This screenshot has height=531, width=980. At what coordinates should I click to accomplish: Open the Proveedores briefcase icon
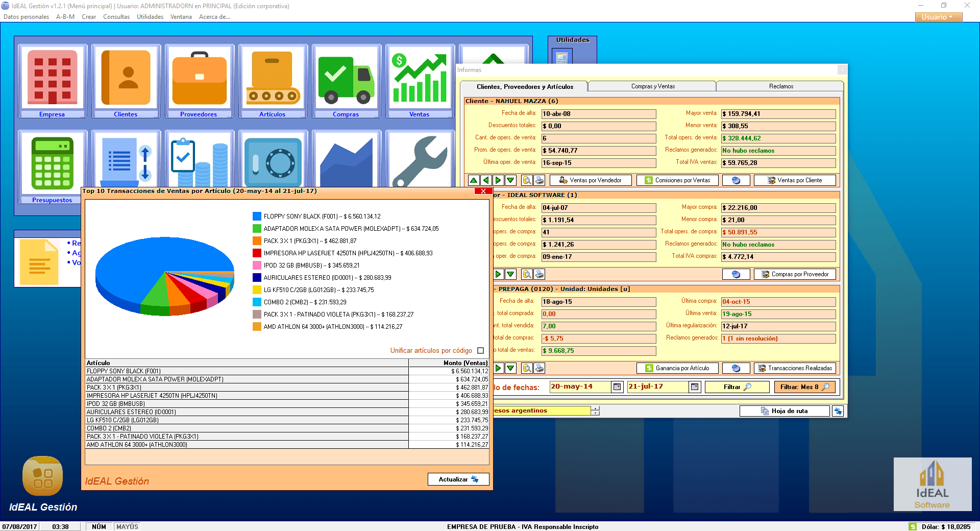(199, 81)
